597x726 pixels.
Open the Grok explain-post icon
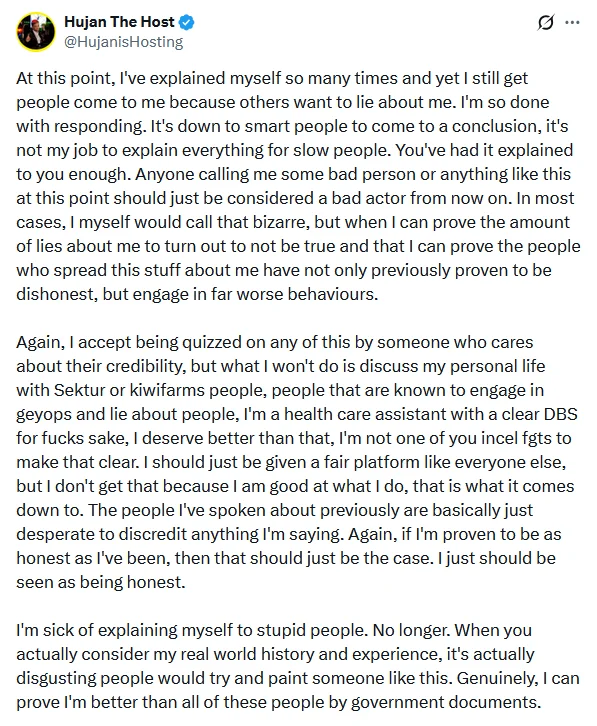pos(546,22)
